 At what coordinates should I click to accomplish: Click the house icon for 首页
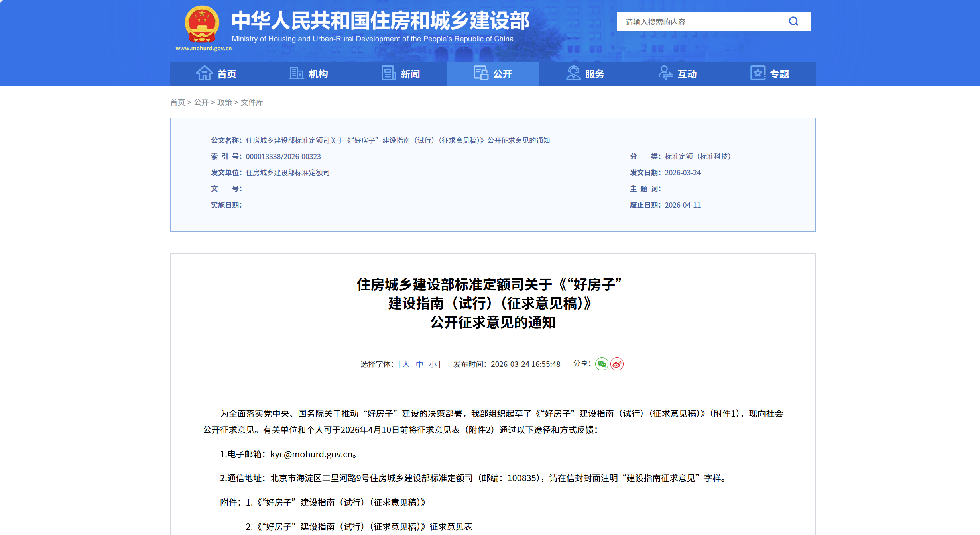click(204, 73)
